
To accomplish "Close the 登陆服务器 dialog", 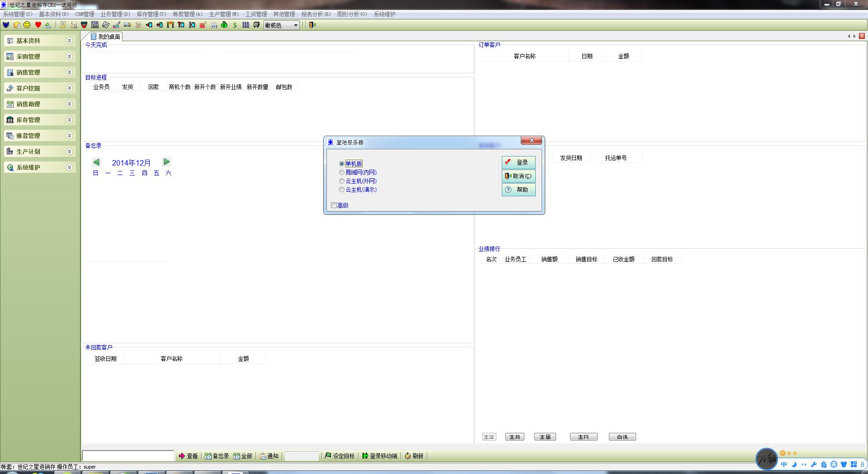I will point(532,141).
